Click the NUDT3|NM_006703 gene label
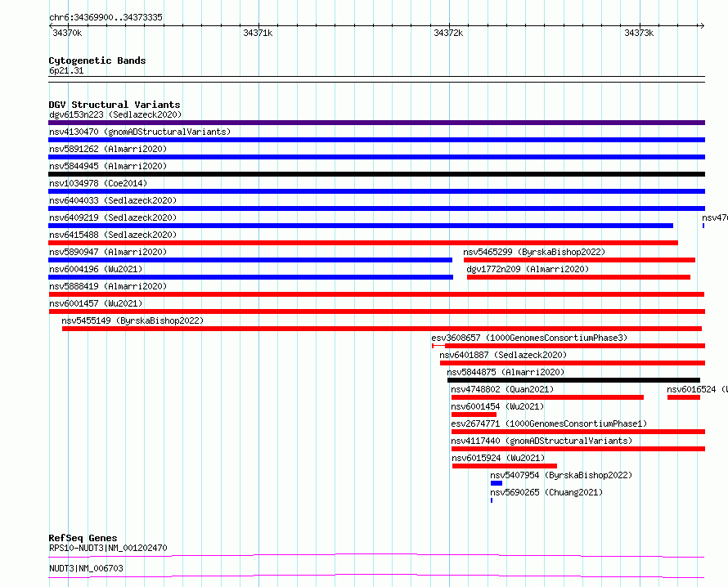This screenshot has width=728, height=587. pos(86,568)
